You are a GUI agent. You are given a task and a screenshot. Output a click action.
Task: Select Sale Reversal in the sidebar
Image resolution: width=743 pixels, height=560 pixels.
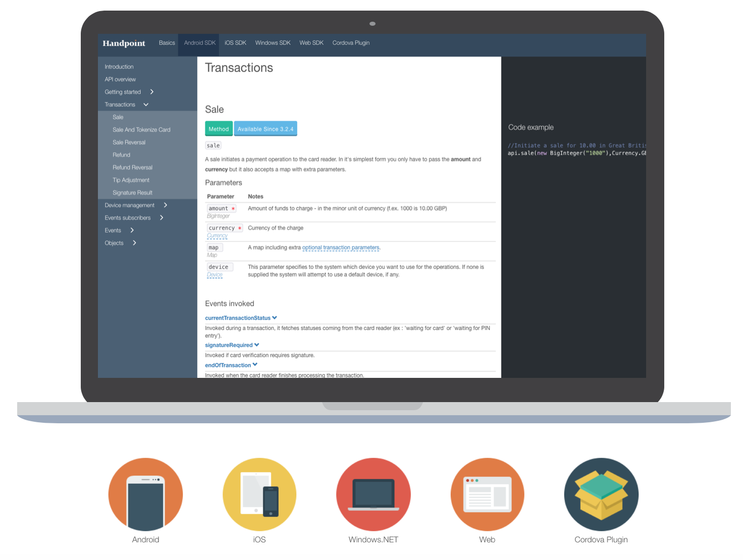click(129, 142)
